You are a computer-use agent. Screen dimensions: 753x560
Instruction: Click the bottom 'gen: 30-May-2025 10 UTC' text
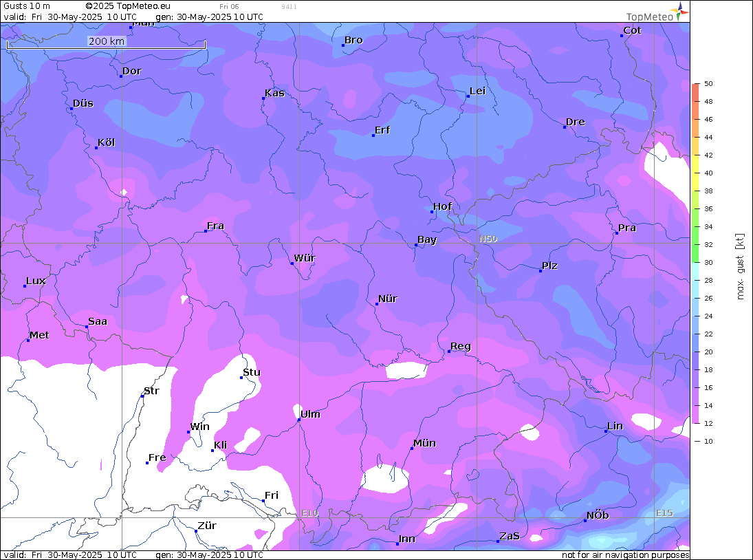tap(209, 555)
